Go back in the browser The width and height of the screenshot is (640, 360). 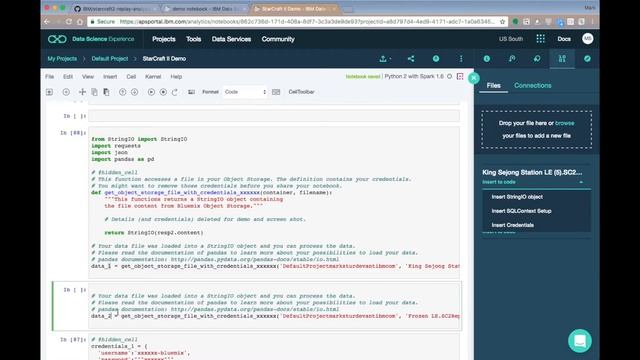tap(47, 22)
